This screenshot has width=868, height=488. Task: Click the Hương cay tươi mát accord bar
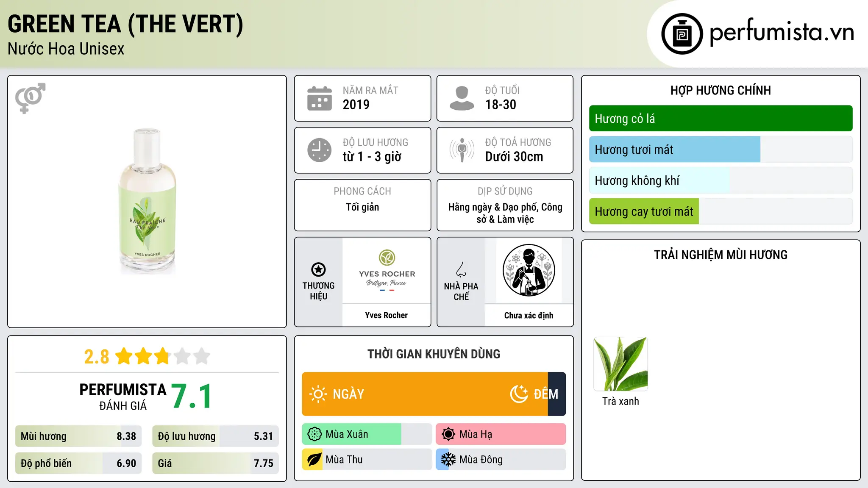[721, 211]
